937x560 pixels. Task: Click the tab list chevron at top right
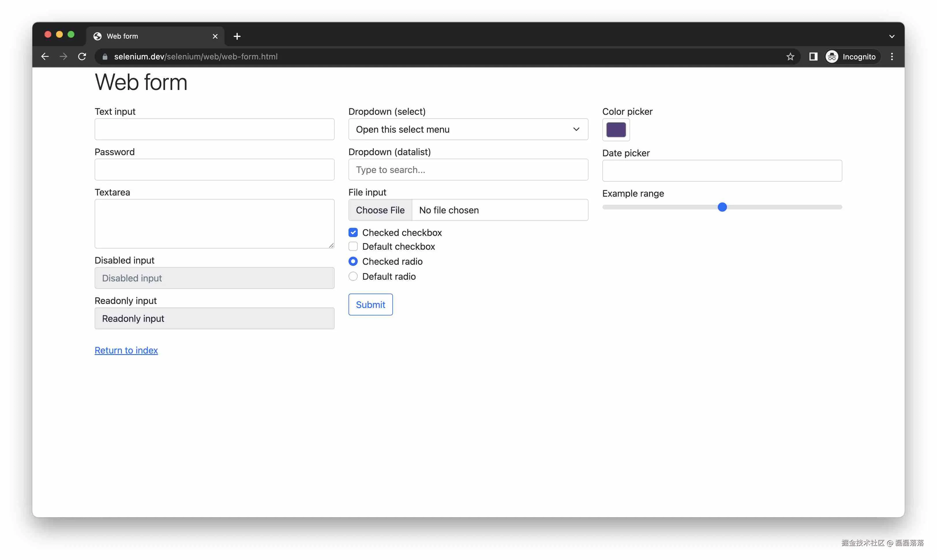pos(892,36)
